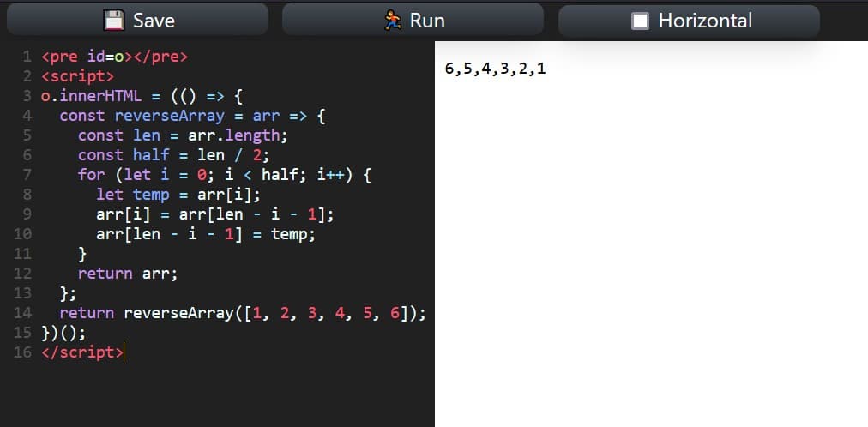The height and width of the screenshot is (427, 868).
Task: Place cursor at end of '</script>' line
Action: [124, 352]
